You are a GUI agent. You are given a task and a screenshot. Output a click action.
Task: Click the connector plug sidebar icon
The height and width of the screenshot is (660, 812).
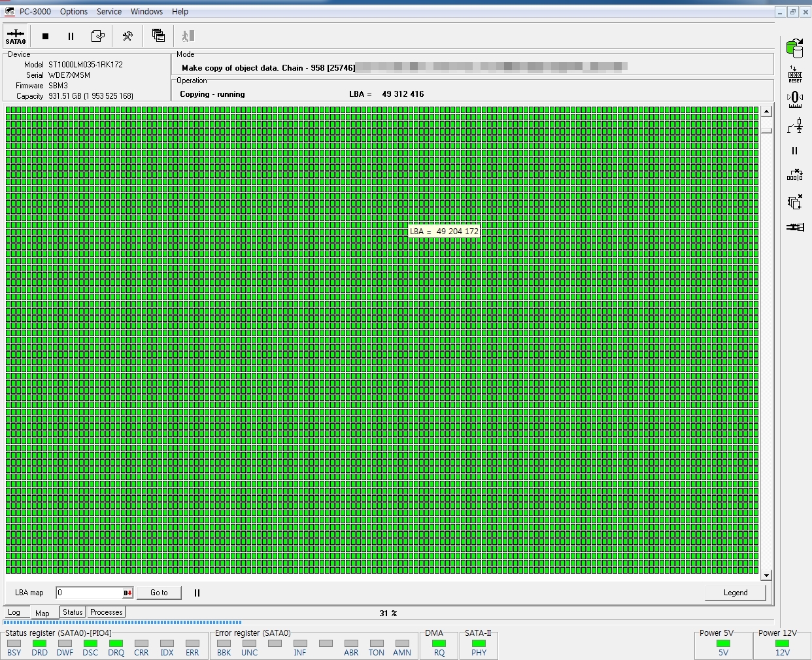click(795, 227)
